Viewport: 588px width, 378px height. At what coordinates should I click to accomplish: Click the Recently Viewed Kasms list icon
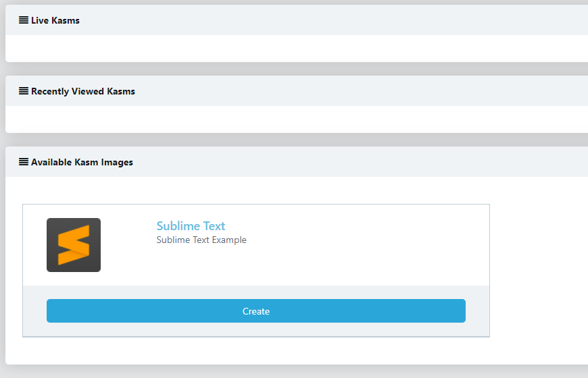(24, 91)
